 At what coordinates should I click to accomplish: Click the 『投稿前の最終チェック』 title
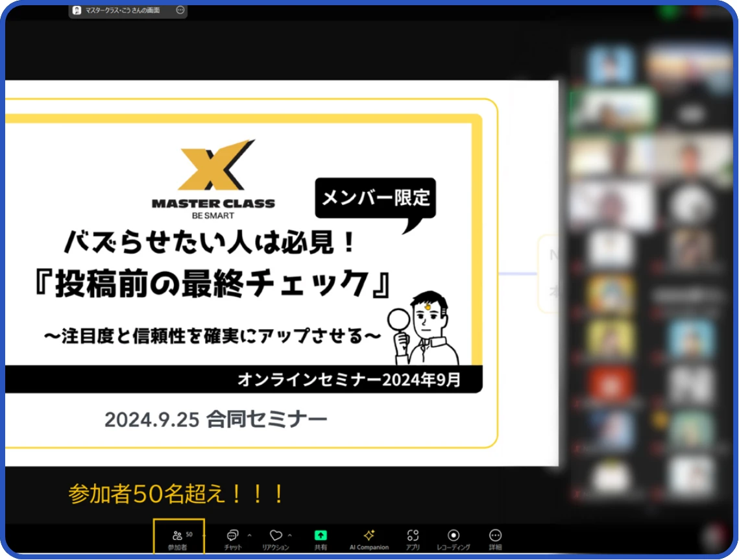(x=213, y=284)
